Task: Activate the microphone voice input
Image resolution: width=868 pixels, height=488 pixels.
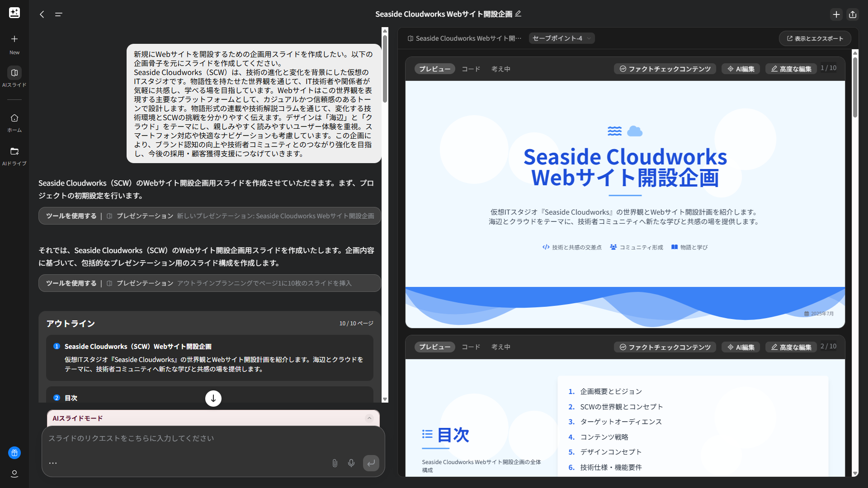Action: tap(351, 463)
